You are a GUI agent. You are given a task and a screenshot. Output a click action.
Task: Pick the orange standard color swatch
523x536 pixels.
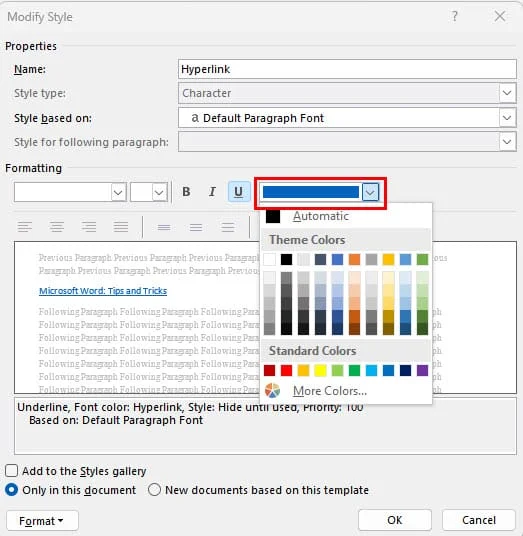[x=304, y=370]
